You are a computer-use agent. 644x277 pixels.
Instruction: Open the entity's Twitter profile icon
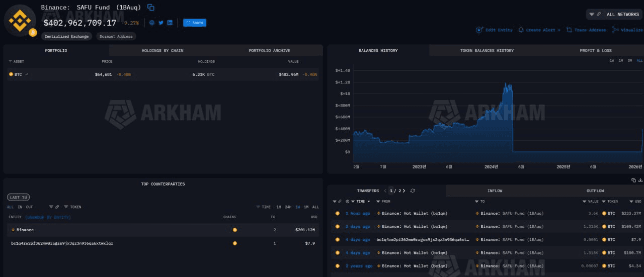tap(161, 23)
